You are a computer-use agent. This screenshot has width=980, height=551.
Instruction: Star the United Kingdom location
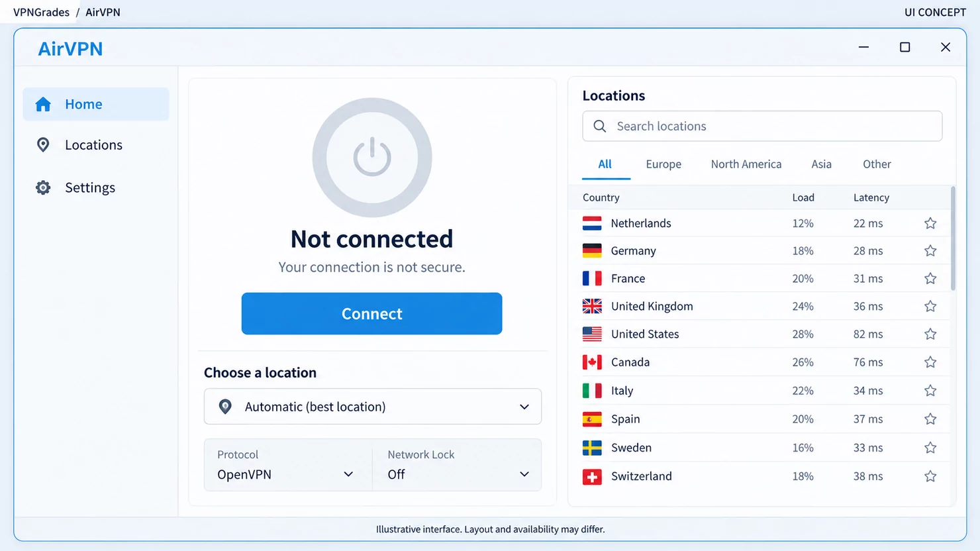[930, 306]
